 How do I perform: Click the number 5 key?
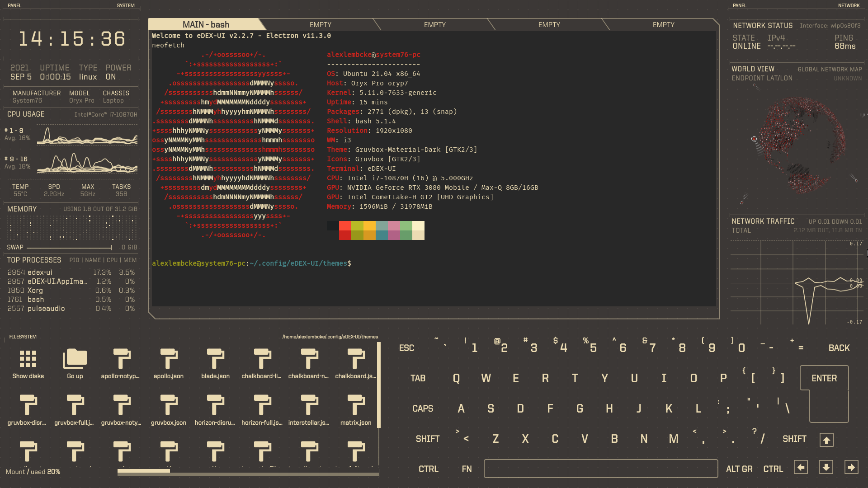coord(593,348)
